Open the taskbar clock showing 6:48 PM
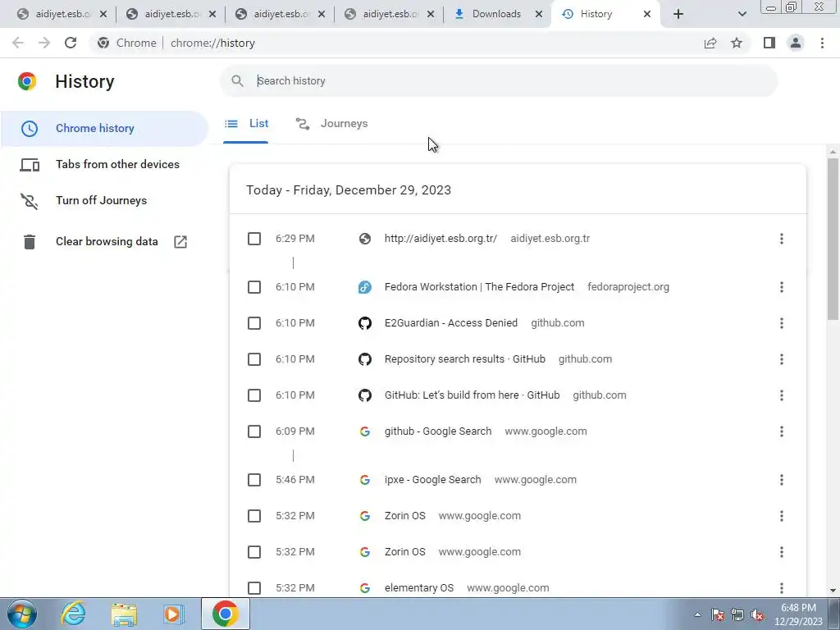This screenshot has height=630, width=840. (798, 614)
